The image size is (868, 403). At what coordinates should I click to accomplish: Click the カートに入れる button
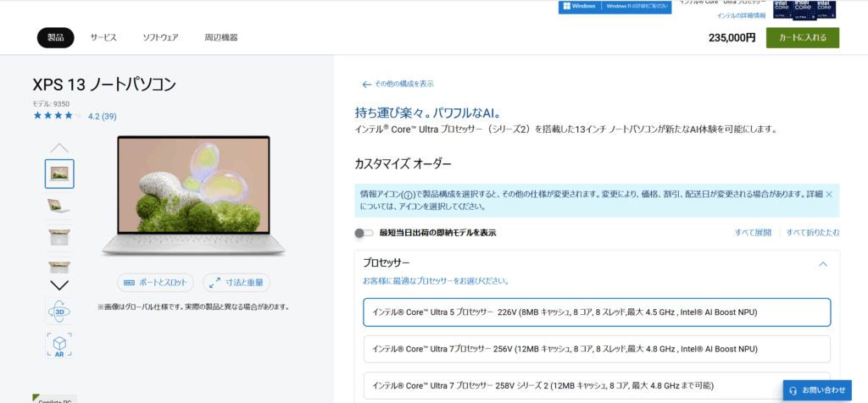tap(803, 37)
